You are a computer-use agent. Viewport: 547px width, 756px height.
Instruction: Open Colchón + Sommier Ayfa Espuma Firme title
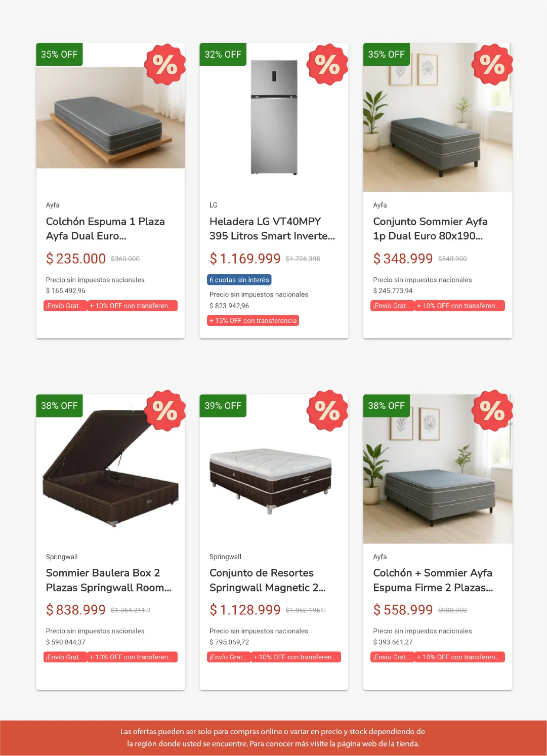coord(433,580)
